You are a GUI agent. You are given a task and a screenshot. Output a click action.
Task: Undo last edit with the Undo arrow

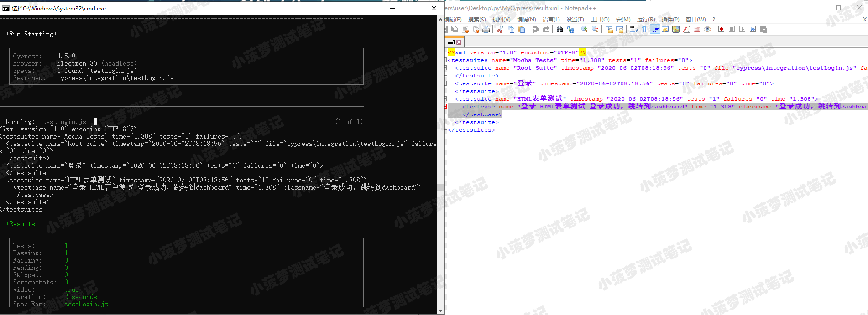tap(535, 29)
